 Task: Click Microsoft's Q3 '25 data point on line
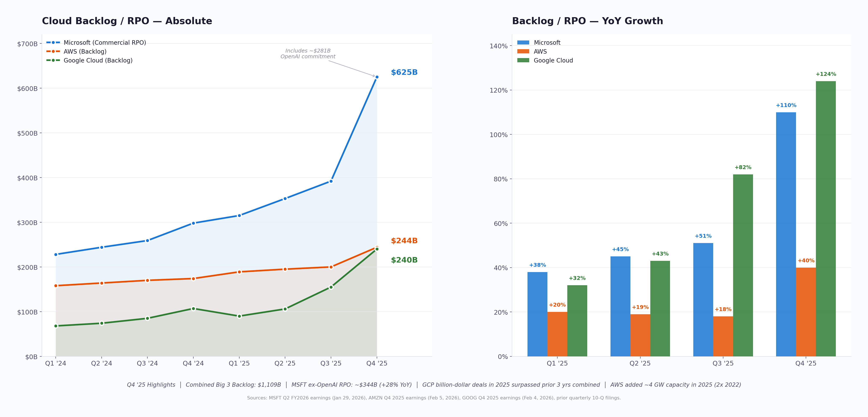coord(331,181)
